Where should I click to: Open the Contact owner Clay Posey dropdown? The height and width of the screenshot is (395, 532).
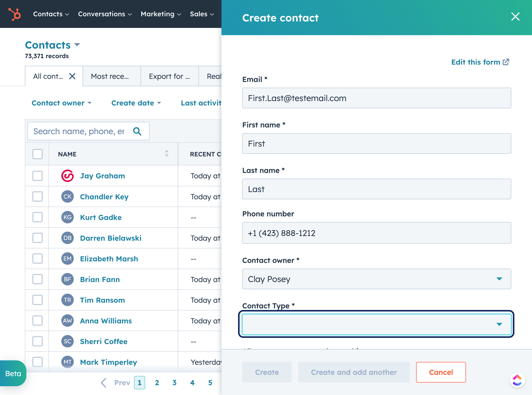(376, 279)
